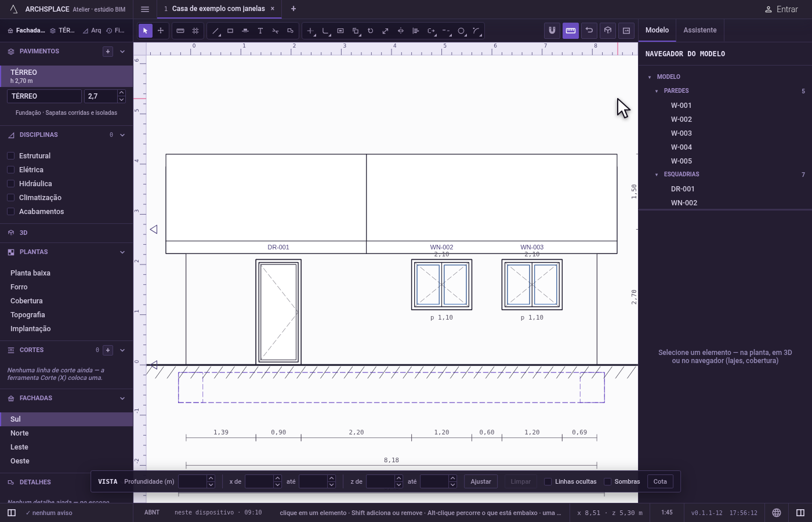Image resolution: width=812 pixels, height=522 pixels.
Task: Enable the Estrutural discipline checkbox
Action: [x=11, y=156]
